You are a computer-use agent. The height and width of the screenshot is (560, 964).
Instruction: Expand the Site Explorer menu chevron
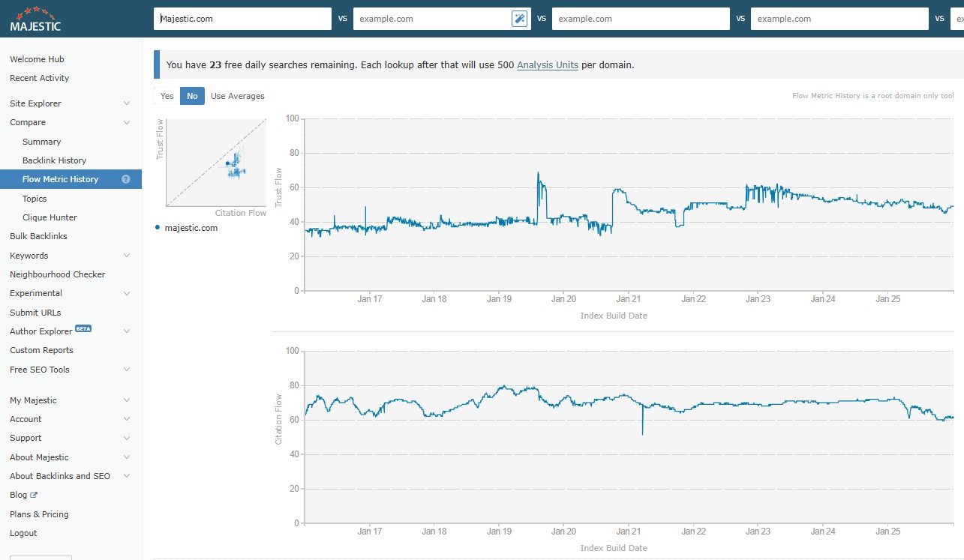[x=126, y=103]
